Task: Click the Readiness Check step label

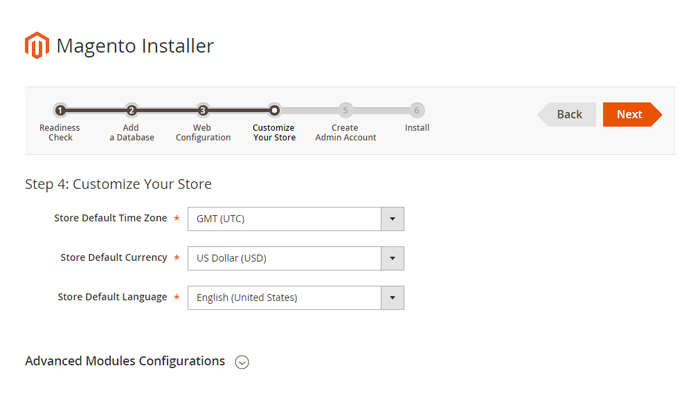Action: 60,133
